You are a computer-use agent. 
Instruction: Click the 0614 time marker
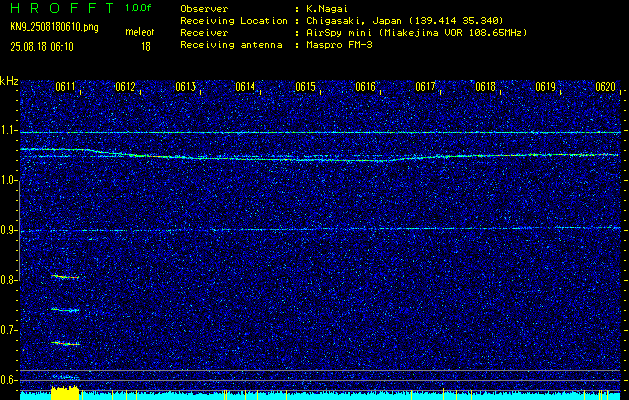point(245,86)
